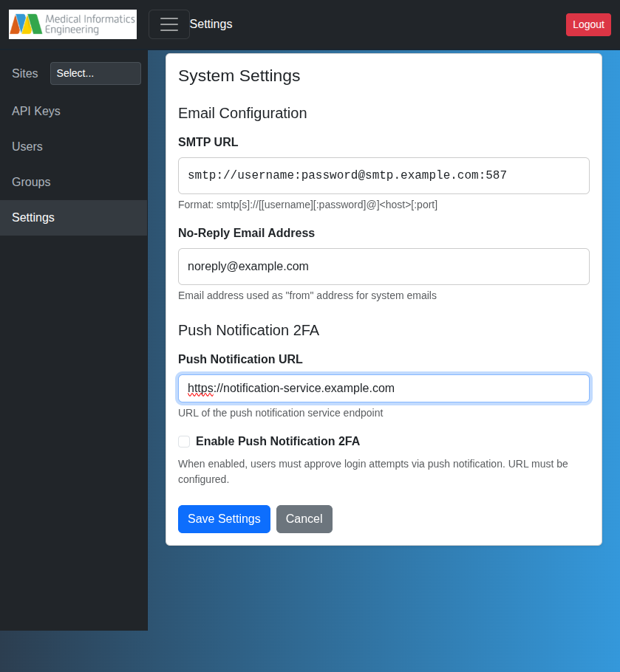
Task: Click the No-Reply Email Address field
Action: 384,266
